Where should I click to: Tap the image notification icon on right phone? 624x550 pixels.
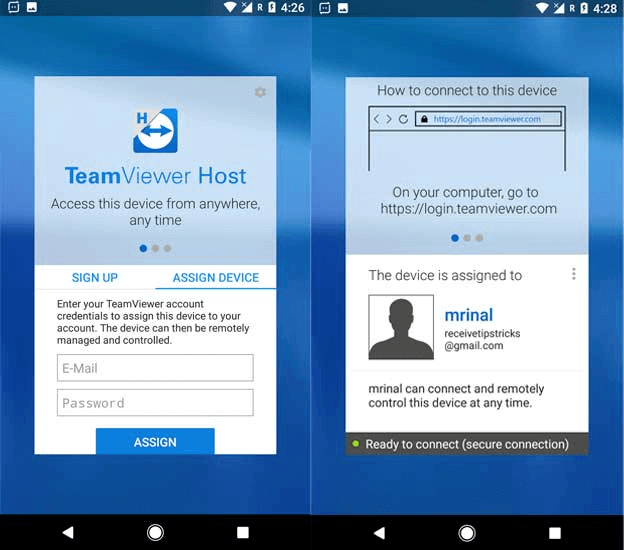343,8
